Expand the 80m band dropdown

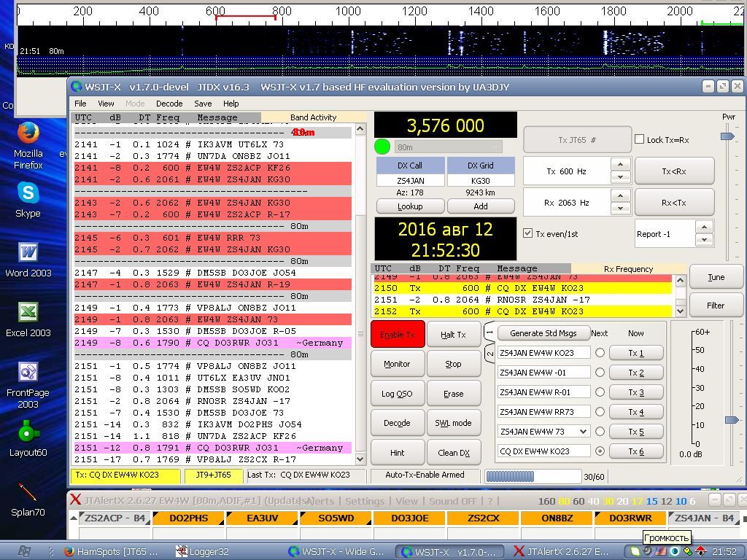[x=448, y=147]
